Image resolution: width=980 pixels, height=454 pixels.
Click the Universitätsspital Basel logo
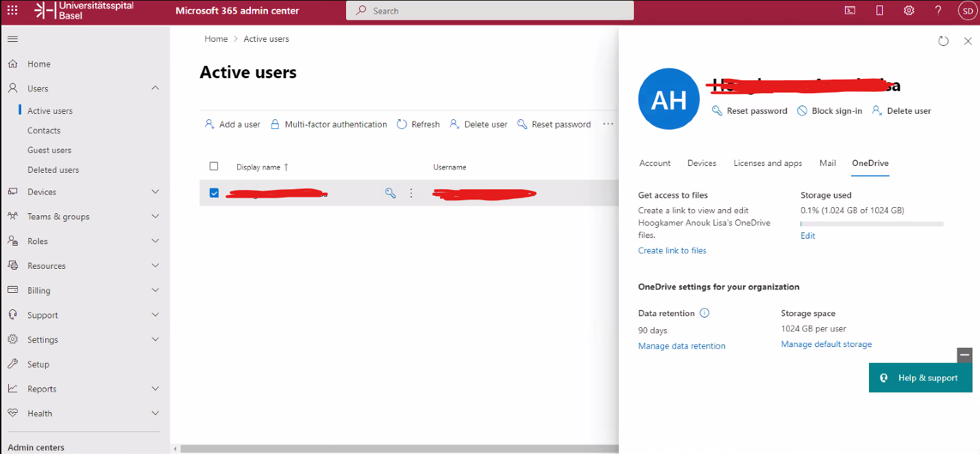84,10
